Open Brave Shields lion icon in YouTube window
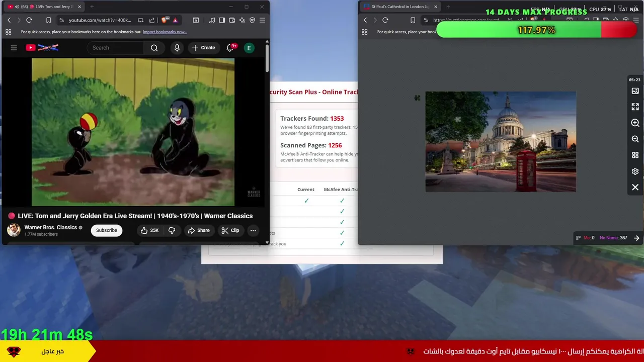 tap(164, 20)
